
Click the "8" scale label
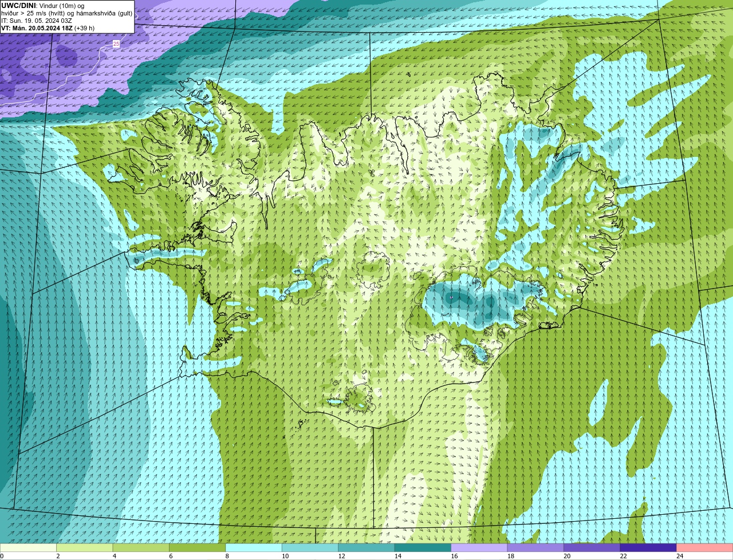coord(227,556)
